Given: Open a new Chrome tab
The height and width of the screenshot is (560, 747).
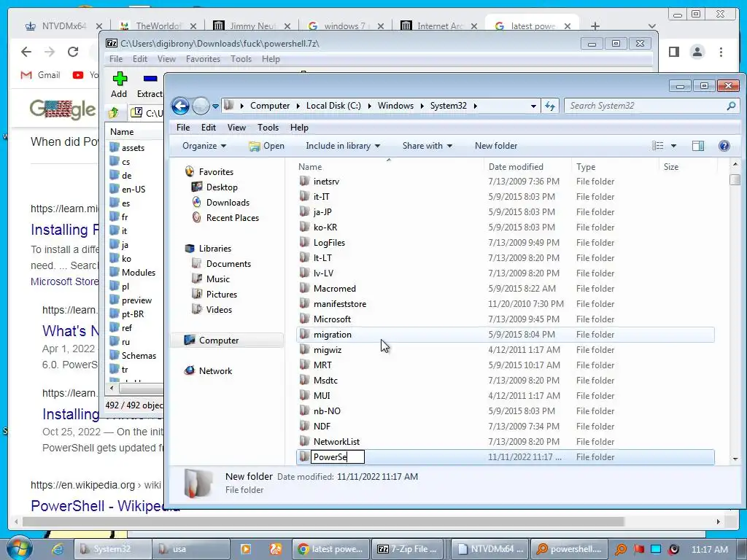Looking at the screenshot, I should point(595,26).
